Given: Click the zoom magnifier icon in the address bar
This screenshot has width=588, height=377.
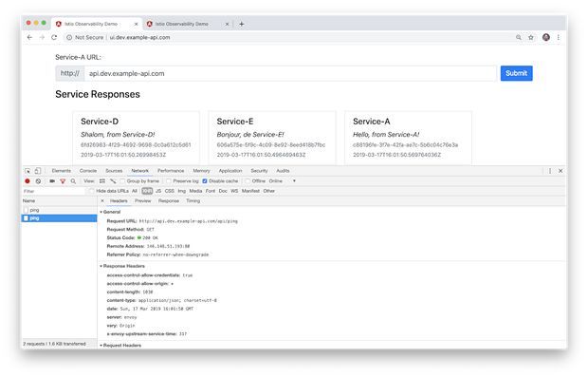Looking at the screenshot, I should pos(519,38).
